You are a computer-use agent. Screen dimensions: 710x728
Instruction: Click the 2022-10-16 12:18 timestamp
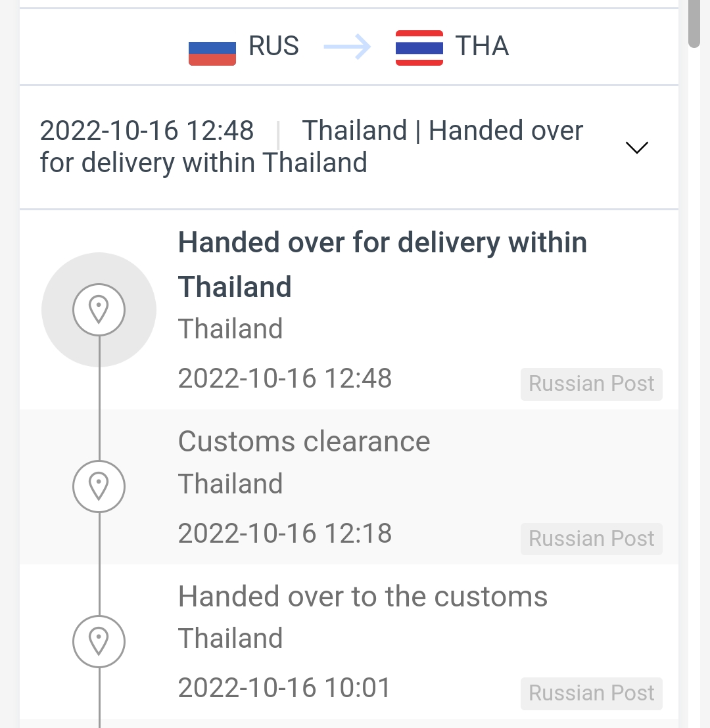coord(285,533)
